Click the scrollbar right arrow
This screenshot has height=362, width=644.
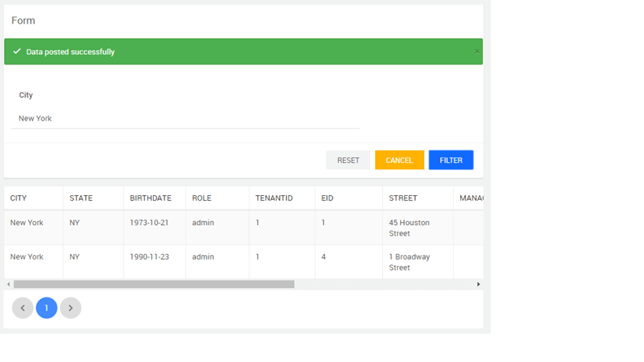(x=478, y=284)
